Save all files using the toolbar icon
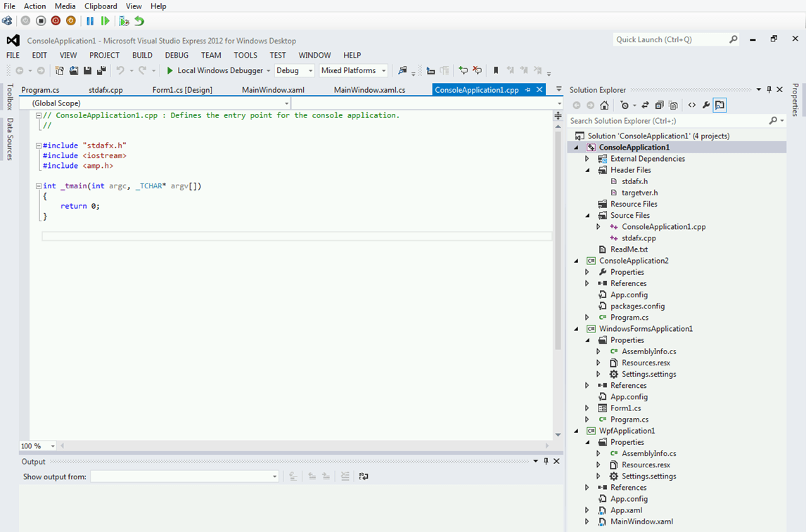 click(101, 70)
